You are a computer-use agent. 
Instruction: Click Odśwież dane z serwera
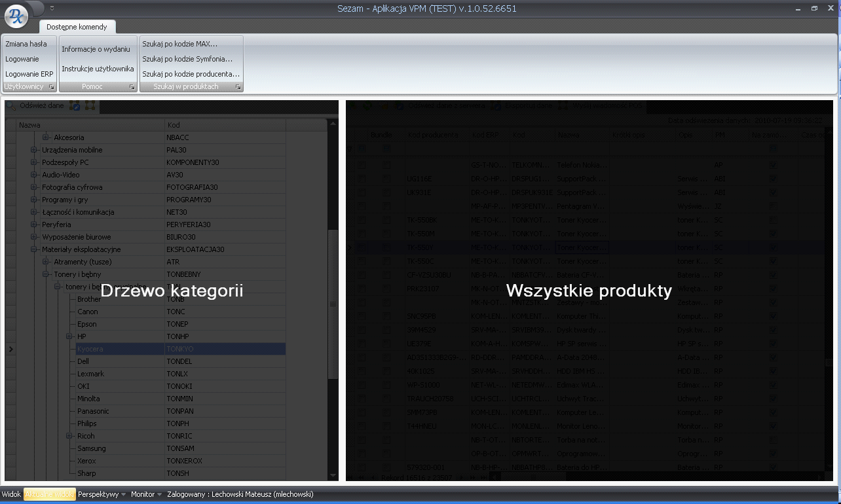tap(446, 105)
